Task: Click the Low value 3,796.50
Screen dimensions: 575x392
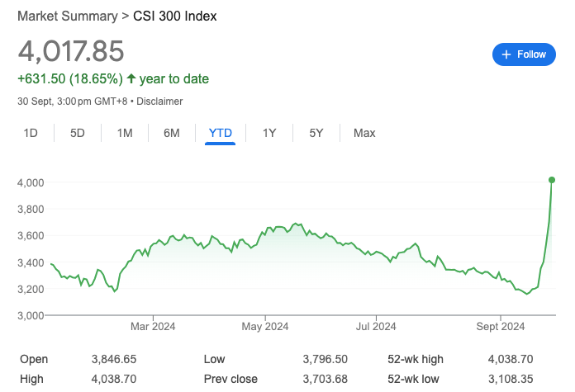Action: [325, 359]
